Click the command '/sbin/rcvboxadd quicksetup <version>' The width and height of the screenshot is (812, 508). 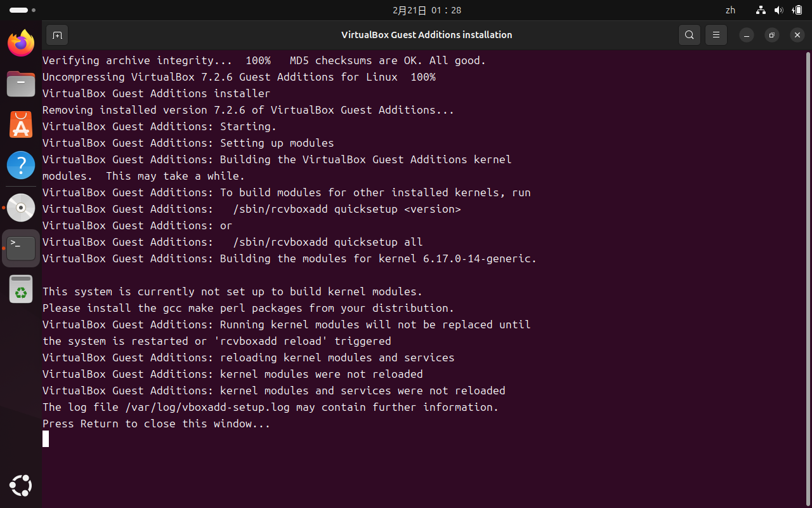(x=347, y=210)
